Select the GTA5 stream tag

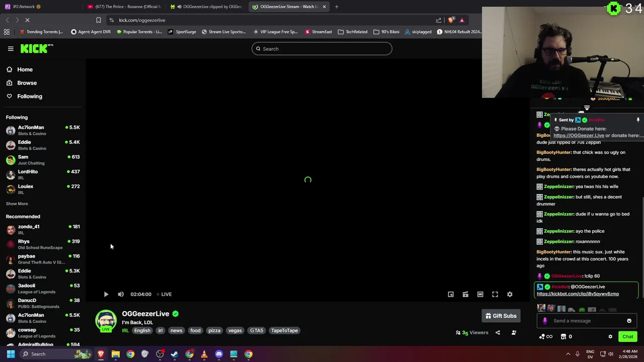(x=257, y=330)
